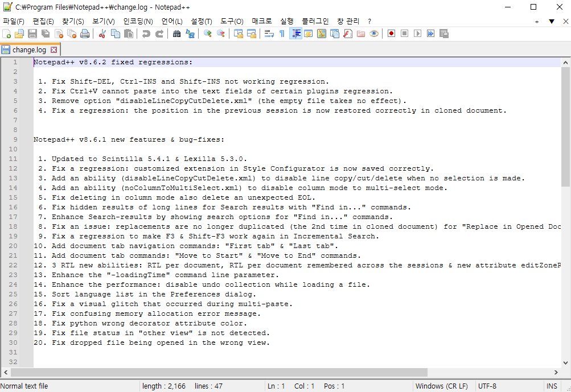Click the Open file folder icon
This screenshot has width=571, height=392.
(19, 34)
